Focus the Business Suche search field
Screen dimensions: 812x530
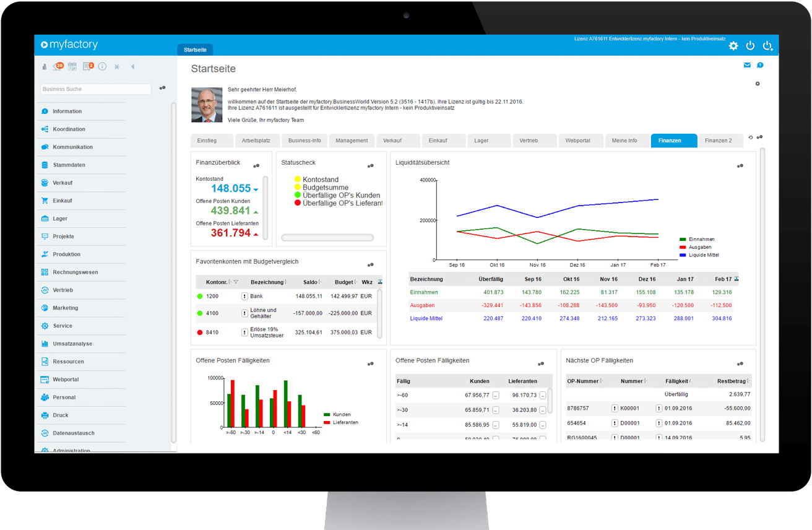(x=95, y=89)
